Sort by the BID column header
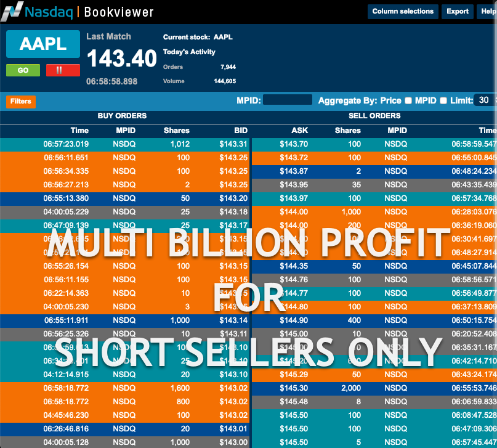 241,130
